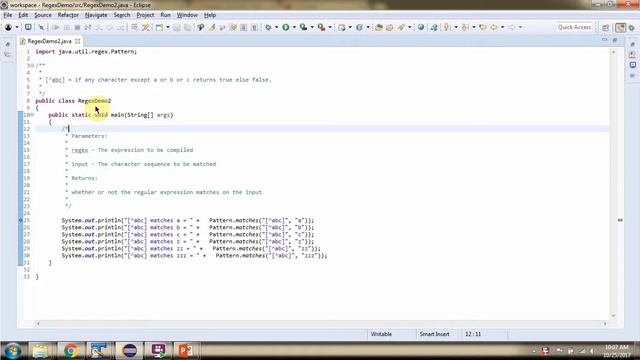Open the Search toolbar dropdown arrow
Image resolution: width=640 pixels, height=360 pixels.
coord(409,27)
